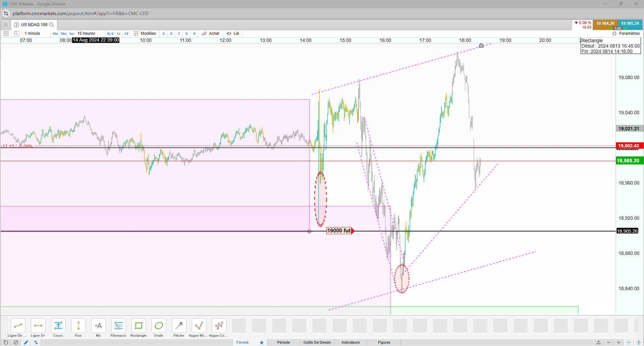Toggle the Favoris star icon
This screenshot has height=346, width=644.
(261, 342)
